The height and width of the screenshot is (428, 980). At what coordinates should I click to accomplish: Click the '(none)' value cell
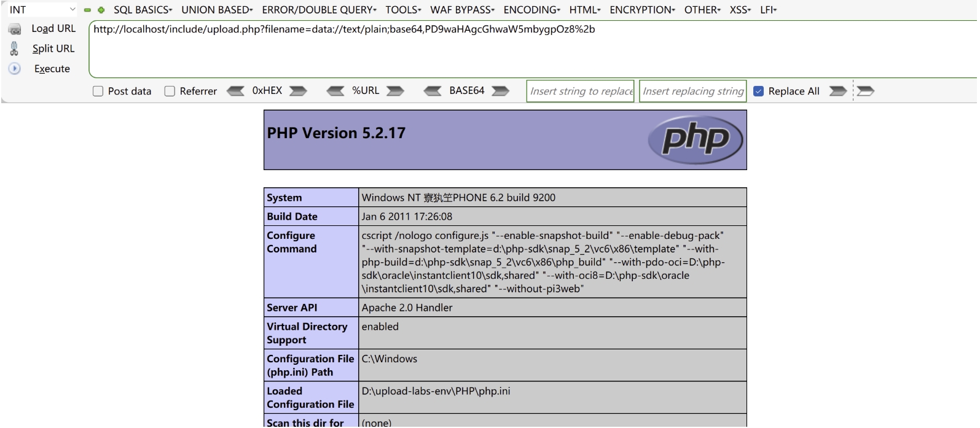(552, 421)
